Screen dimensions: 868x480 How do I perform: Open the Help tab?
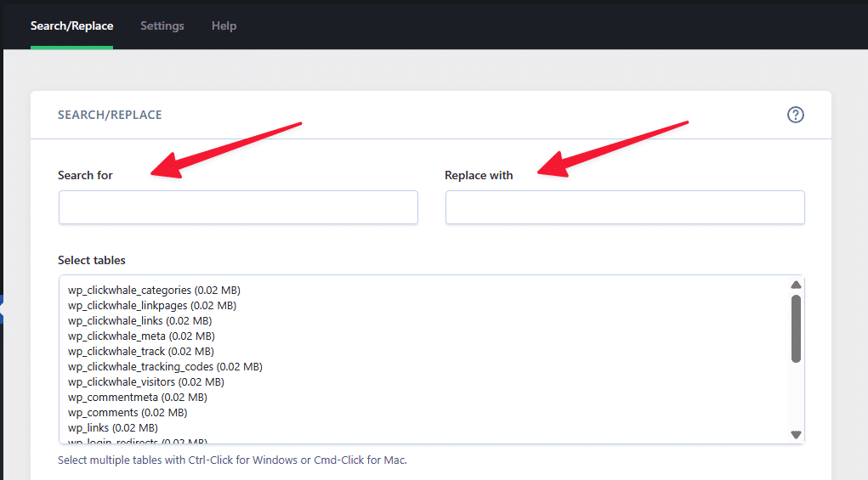(224, 26)
